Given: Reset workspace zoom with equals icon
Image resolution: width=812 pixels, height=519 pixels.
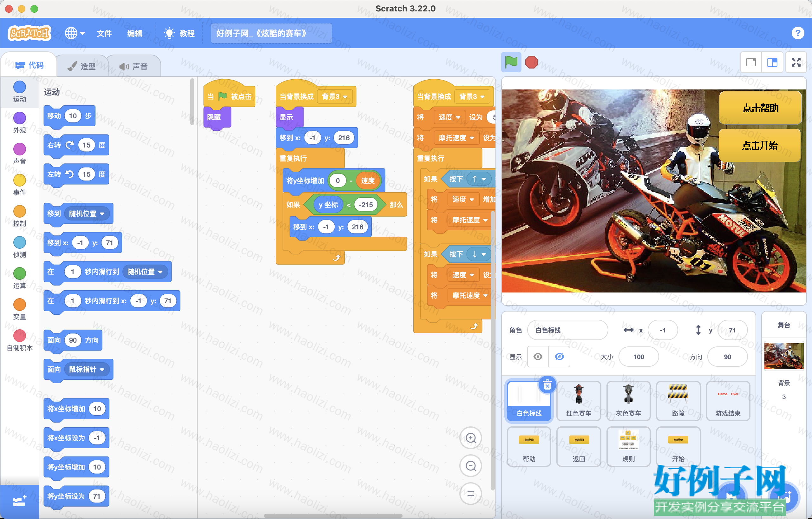Looking at the screenshot, I should click(471, 494).
